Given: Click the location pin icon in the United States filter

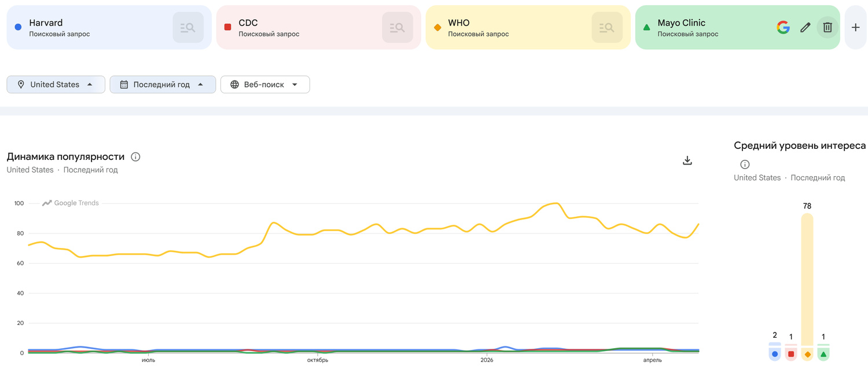Looking at the screenshot, I should [x=21, y=84].
